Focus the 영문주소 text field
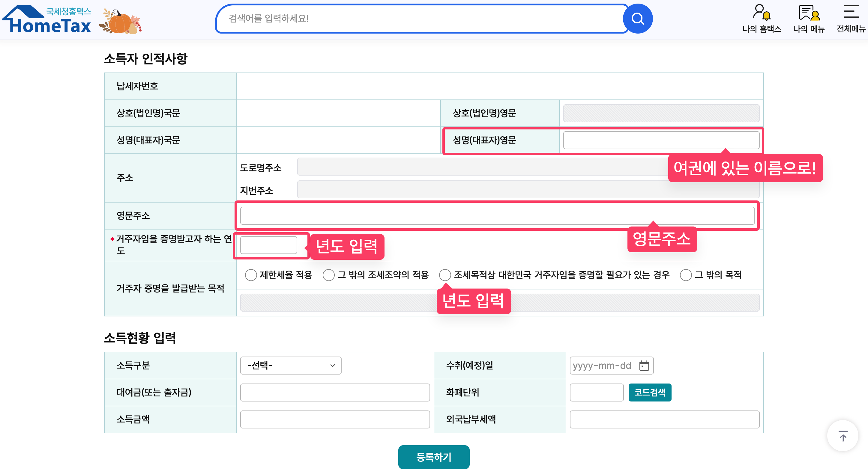Image resolution: width=868 pixels, height=474 pixels. (x=497, y=215)
